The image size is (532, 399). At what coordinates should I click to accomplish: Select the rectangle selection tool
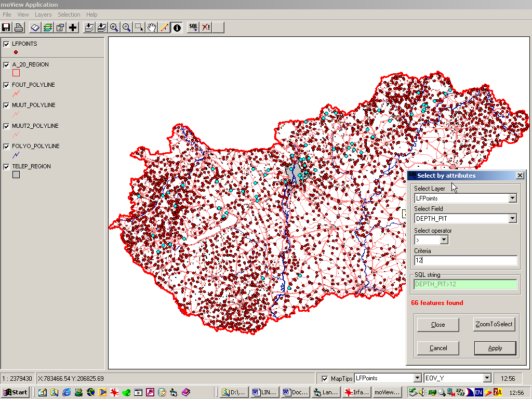pos(139,28)
